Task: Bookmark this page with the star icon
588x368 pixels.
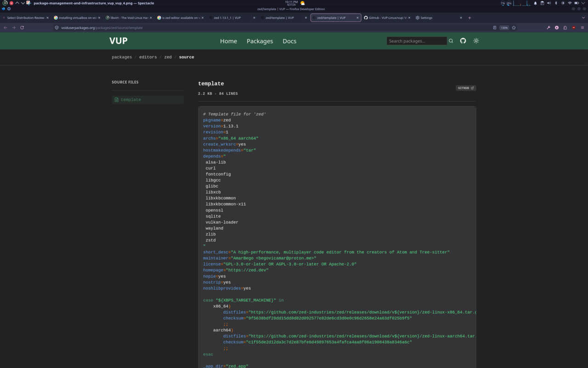Action: 514,28
